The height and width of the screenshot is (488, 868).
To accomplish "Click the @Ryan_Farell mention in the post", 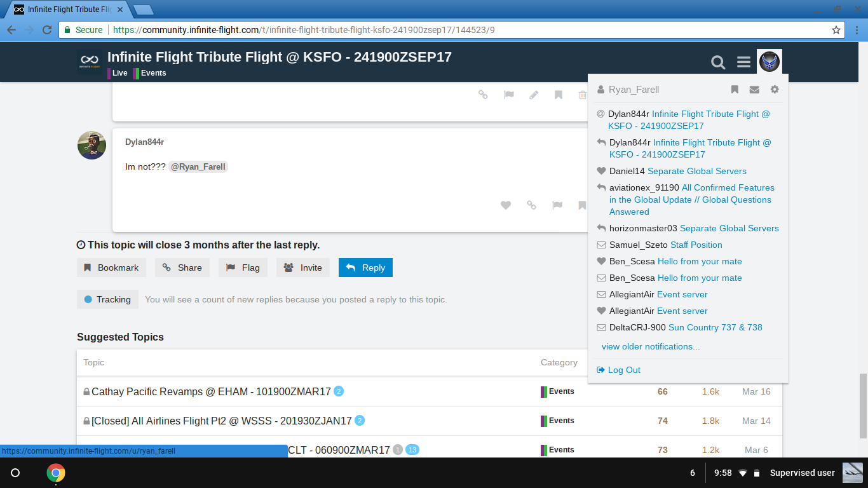I will pos(198,166).
